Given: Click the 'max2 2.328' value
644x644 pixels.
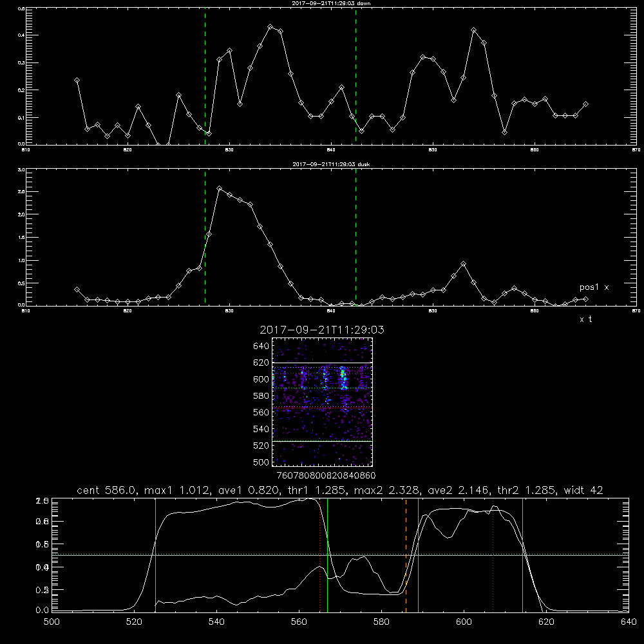Looking at the screenshot, I should pyautogui.click(x=388, y=490).
